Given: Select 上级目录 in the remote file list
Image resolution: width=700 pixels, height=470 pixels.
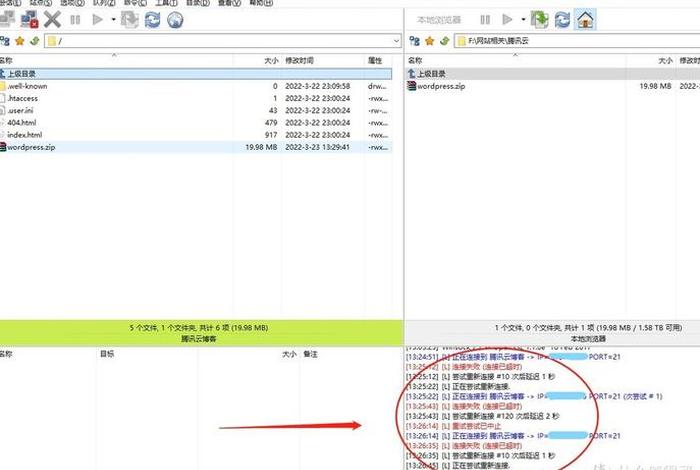Looking at the screenshot, I should (196, 74).
